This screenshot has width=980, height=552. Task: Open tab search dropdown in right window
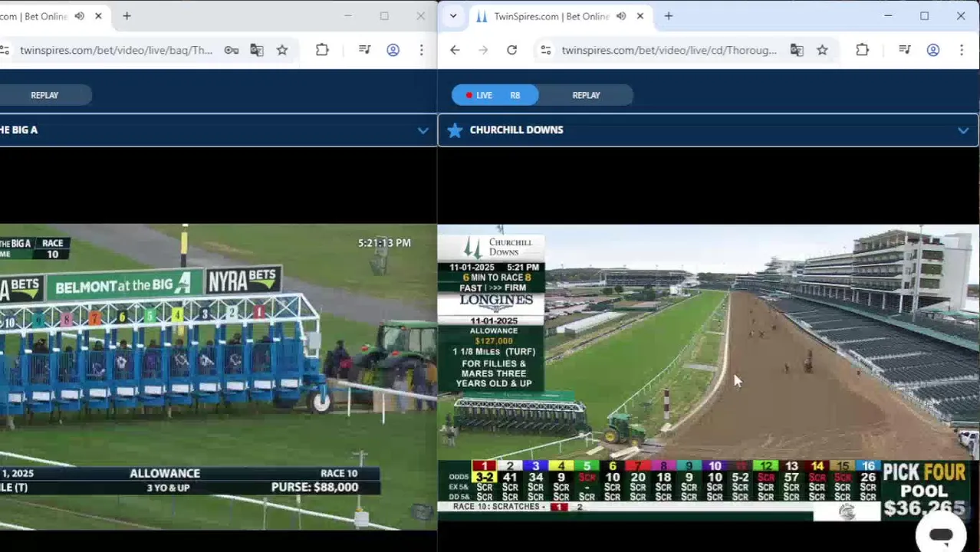(453, 16)
